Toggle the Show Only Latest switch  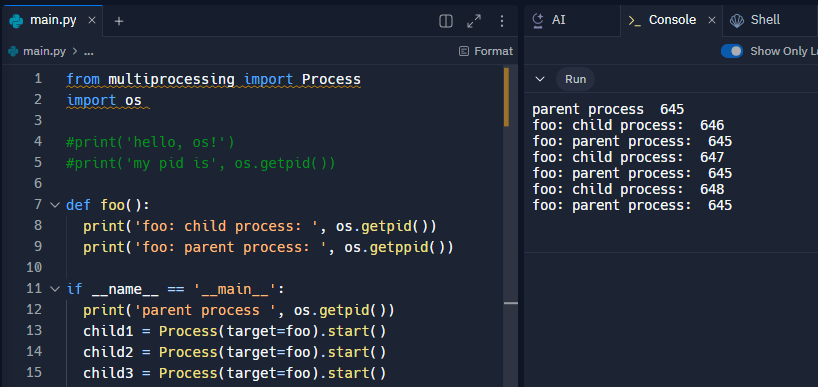pyautogui.click(x=732, y=51)
